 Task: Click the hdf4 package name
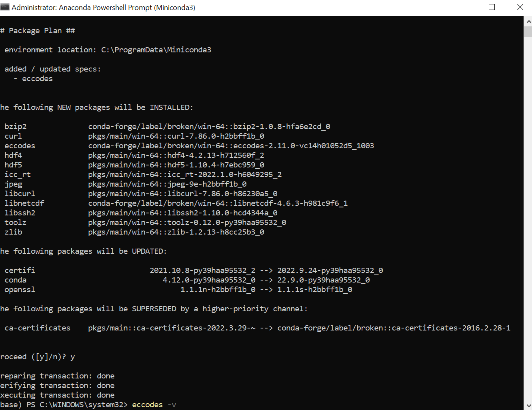(13, 155)
